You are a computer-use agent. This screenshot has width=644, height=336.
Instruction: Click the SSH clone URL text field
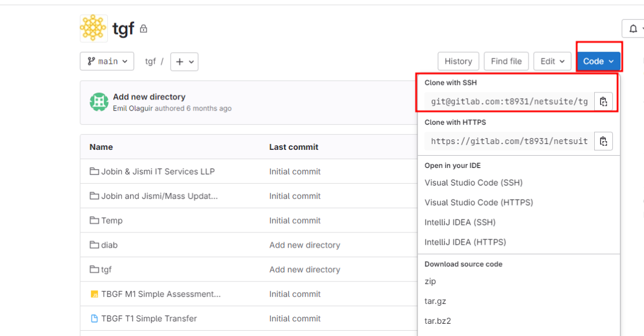pyautogui.click(x=509, y=101)
